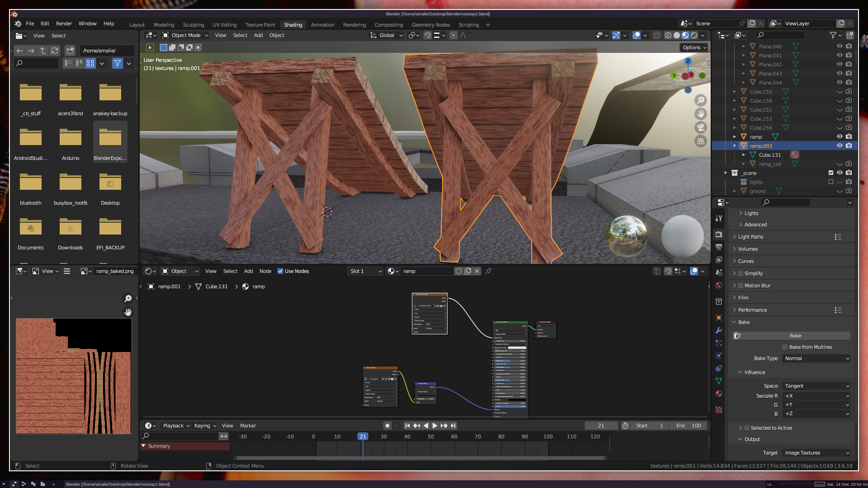Screen dimensions: 868x488
Task: Enable the Selected to Active checkbox
Action: [x=747, y=428]
